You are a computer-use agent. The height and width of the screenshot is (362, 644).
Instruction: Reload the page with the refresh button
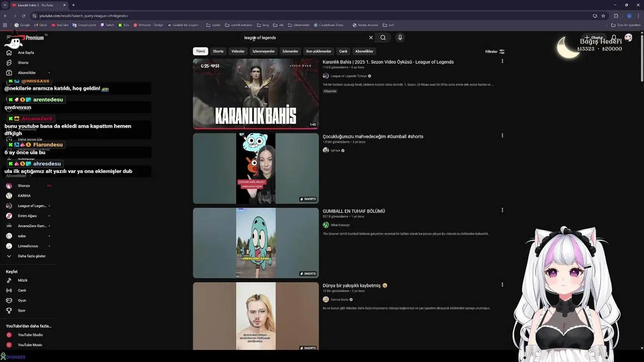click(x=23, y=16)
